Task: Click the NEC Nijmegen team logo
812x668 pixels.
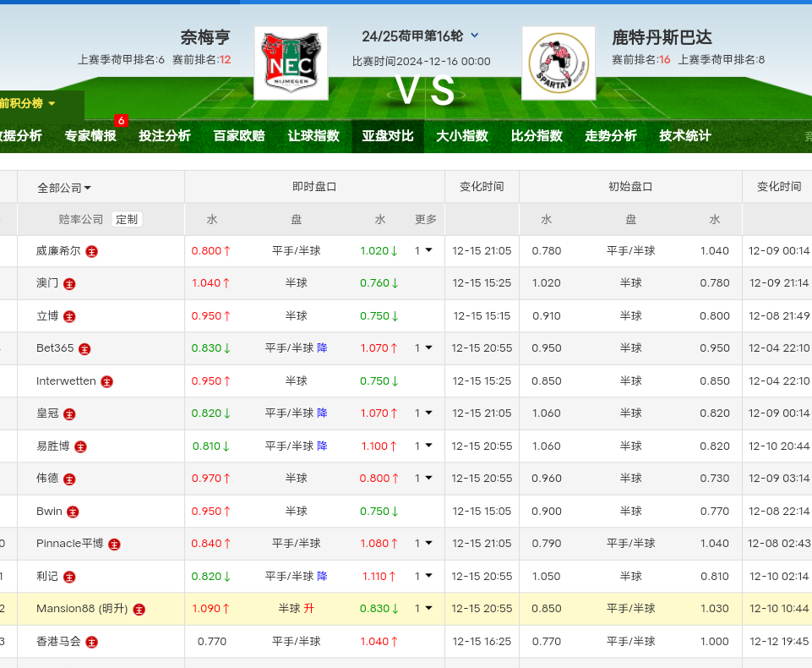Action: [x=291, y=63]
